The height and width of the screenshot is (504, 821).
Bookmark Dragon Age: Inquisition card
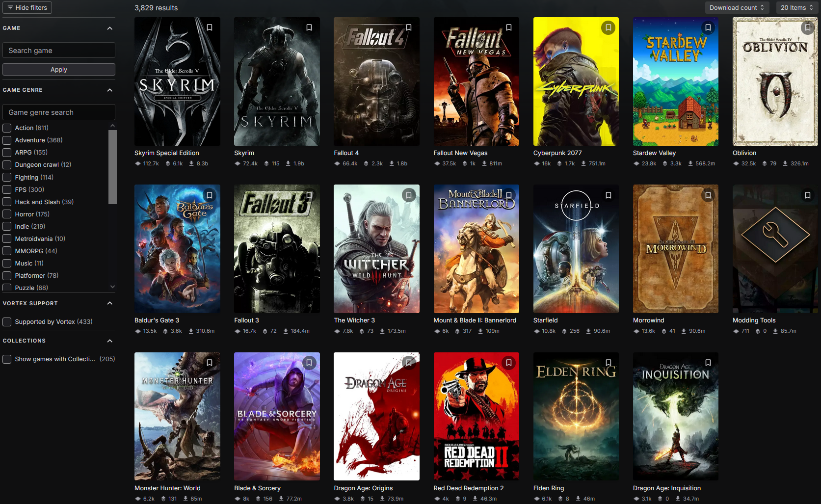point(708,363)
